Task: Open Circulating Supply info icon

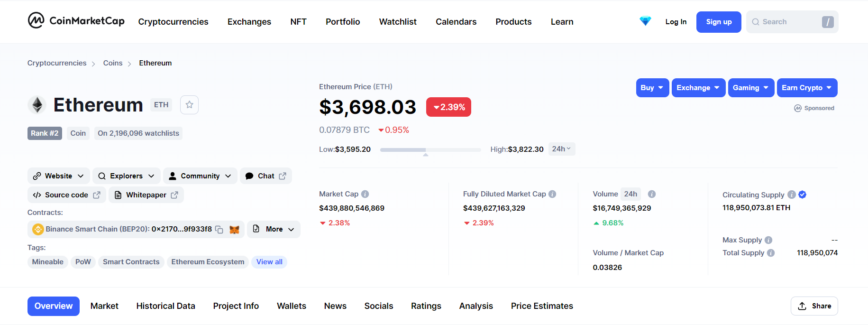Action: [x=792, y=195]
